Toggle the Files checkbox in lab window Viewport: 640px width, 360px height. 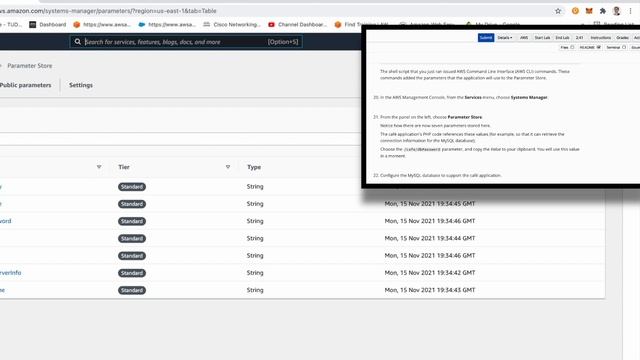coord(572,47)
